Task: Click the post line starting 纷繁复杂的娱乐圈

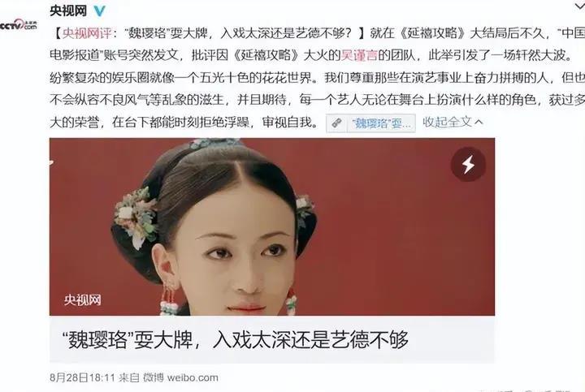Action: tap(317, 77)
